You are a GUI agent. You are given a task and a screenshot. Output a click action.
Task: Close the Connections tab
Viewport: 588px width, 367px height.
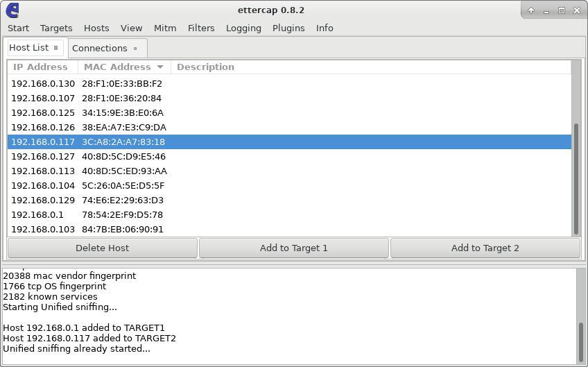click(135, 49)
